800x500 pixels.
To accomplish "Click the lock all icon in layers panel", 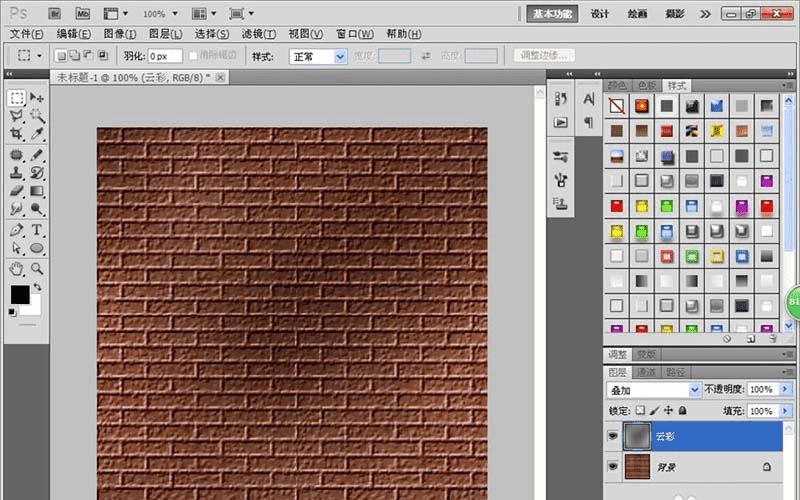I will point(682,411).
